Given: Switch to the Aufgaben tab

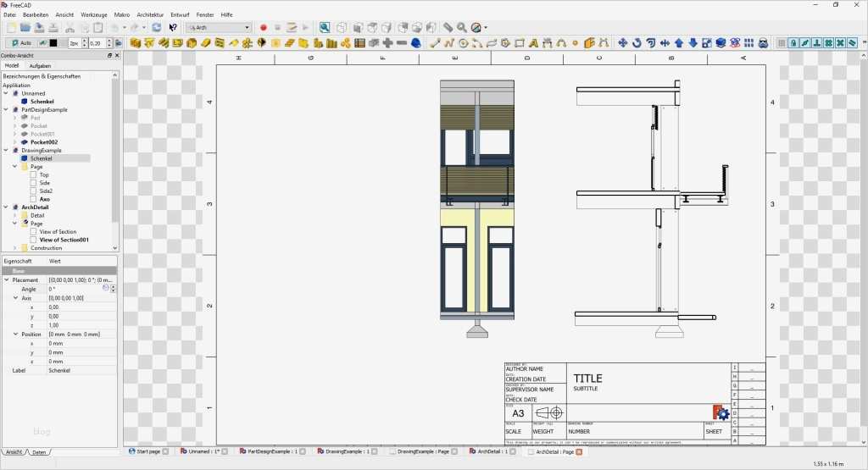Looking at the screenshot, I should (x=40, y=66).
